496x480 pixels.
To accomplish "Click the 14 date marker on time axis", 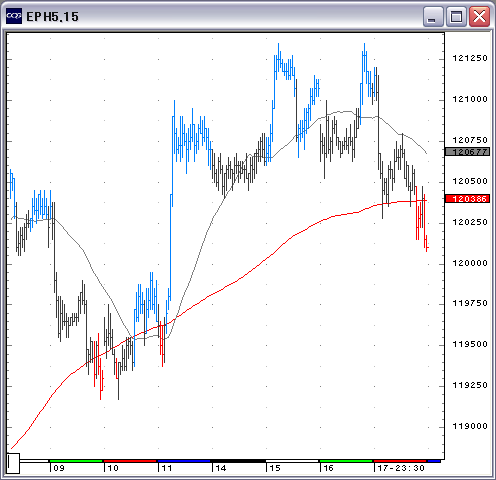I will click(x=221, y=468).
